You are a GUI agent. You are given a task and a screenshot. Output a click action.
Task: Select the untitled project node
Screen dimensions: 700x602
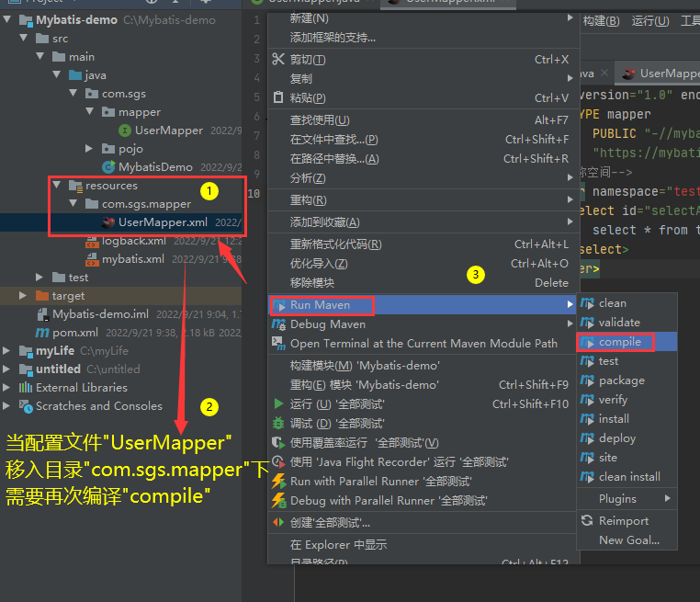58,369
